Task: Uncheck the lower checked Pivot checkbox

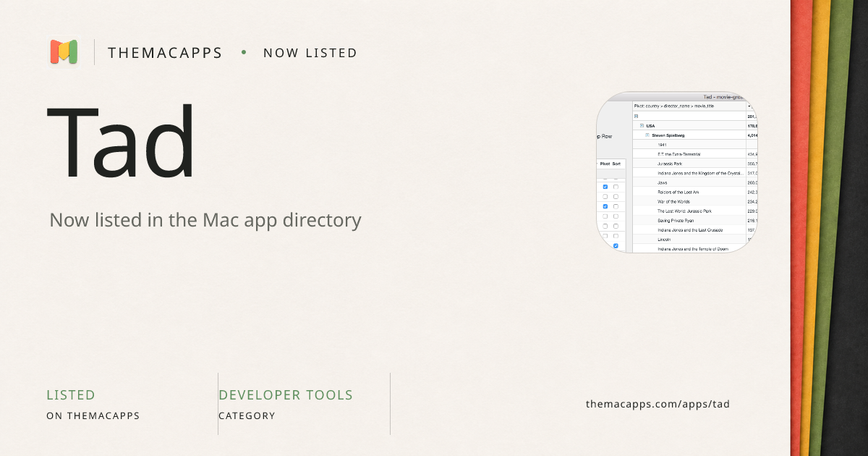Action: pos(605,206)
